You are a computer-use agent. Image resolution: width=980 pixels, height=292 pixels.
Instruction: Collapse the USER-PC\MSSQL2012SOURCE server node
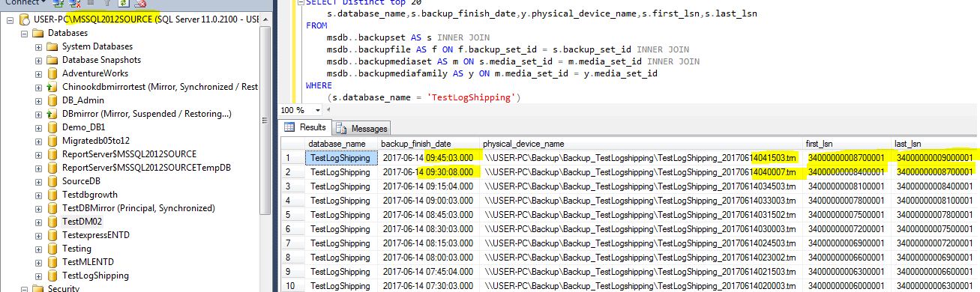coord(10,19)
